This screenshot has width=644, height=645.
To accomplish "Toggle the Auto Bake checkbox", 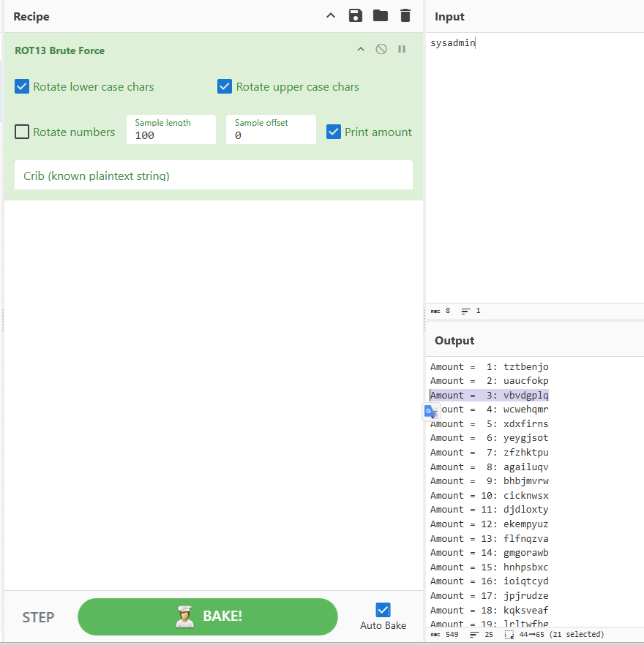I will click(383, 610).
